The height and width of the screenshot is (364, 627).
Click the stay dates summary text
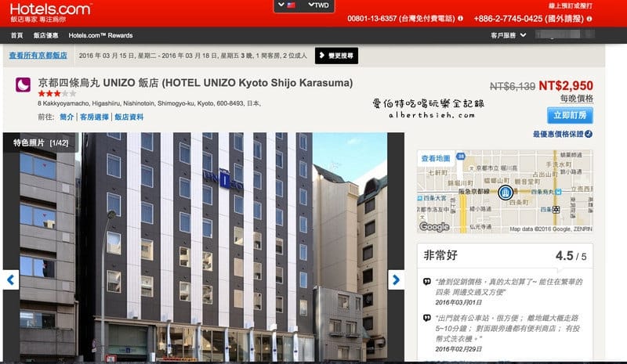point(193,56)
